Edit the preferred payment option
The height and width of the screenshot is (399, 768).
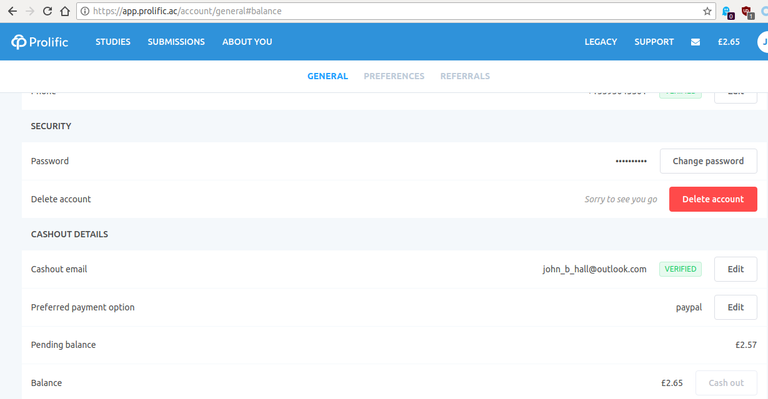pyautogui.click(x=736, y=307)
